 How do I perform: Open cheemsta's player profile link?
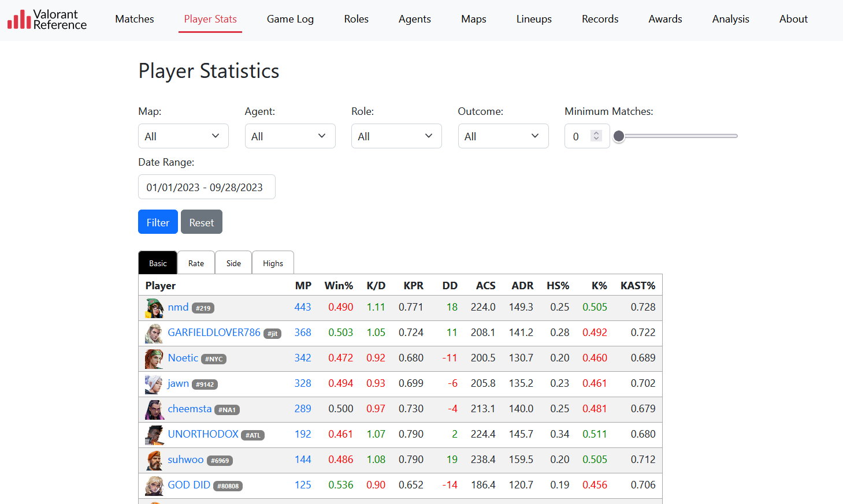[190, 409]
